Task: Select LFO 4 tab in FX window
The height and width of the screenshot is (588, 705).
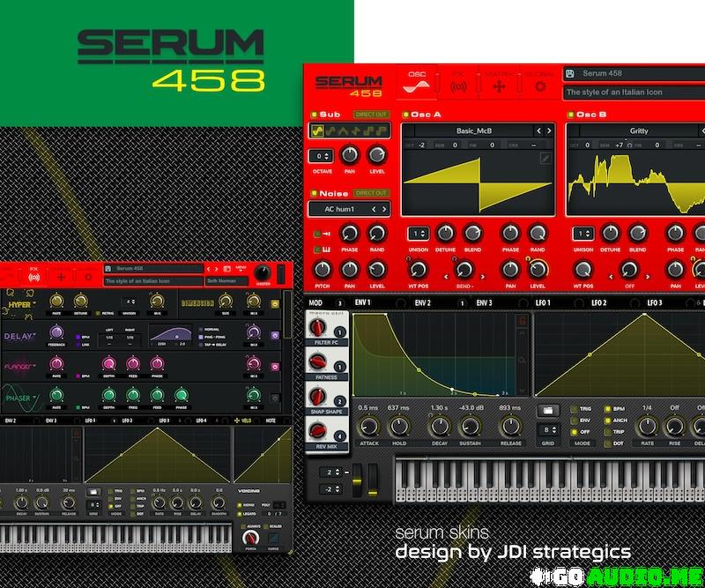Action: pyautogui.click(x=201, y=421)
